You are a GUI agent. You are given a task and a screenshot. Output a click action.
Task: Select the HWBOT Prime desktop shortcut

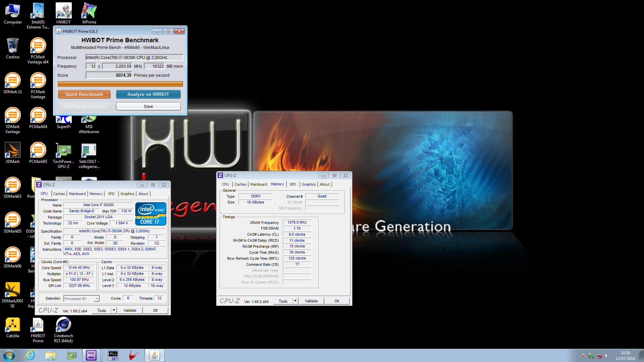[38, 330]
